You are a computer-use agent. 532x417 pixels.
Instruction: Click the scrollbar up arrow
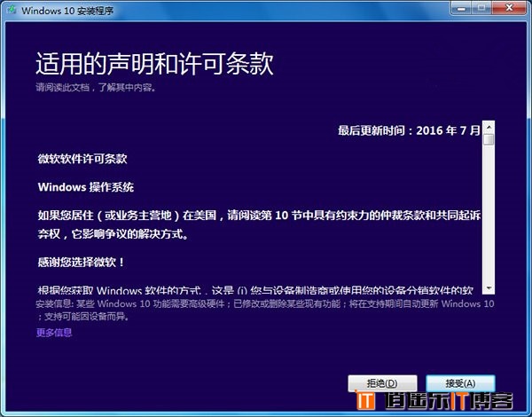[489, 128]
